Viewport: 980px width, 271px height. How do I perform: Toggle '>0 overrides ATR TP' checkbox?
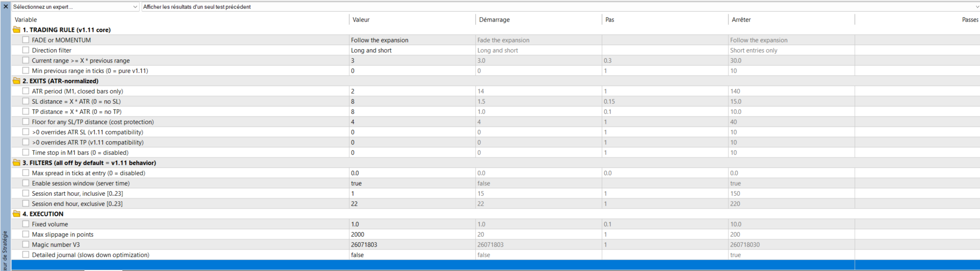point(26,142)
